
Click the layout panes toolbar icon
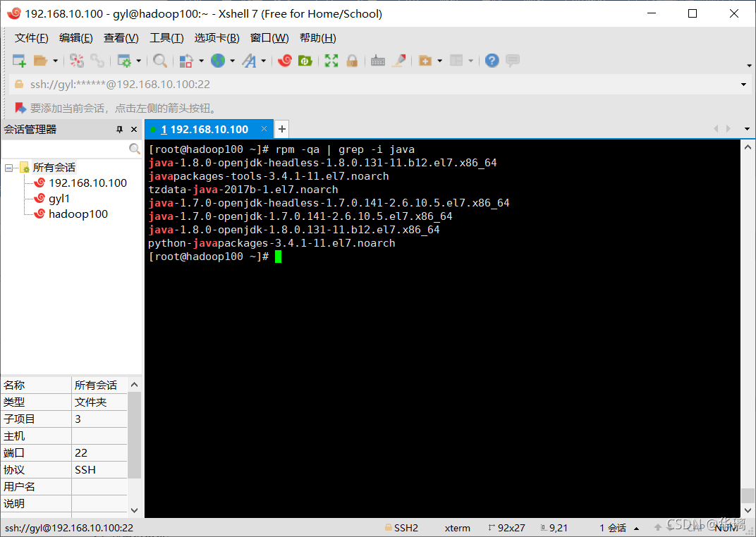[x=456, y=61]
